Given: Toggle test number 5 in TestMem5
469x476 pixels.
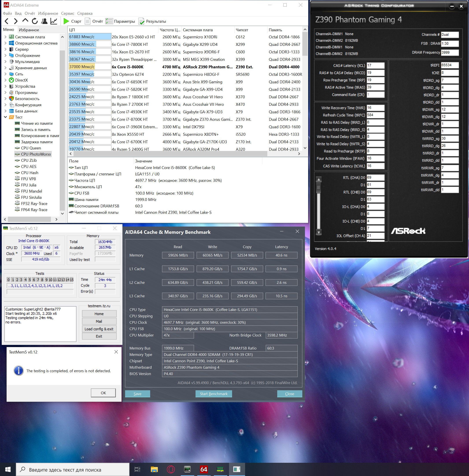Looking at the screenshot, I should click(30, 280).
